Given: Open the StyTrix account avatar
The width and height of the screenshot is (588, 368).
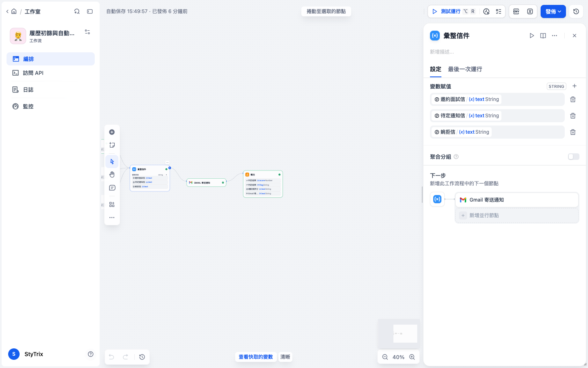Looking at the screenshot, I should pyautogui.click(x=14, y=354).
